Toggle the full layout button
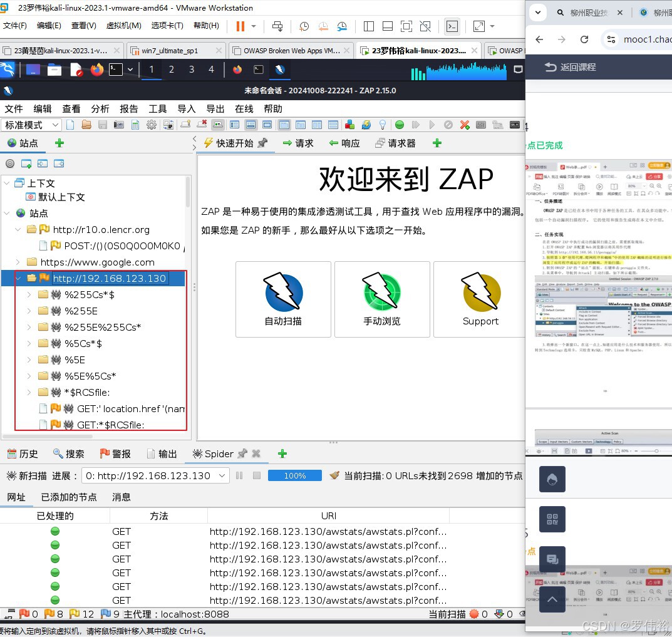This screenshot has width=672, height=637. coord(267,125)
